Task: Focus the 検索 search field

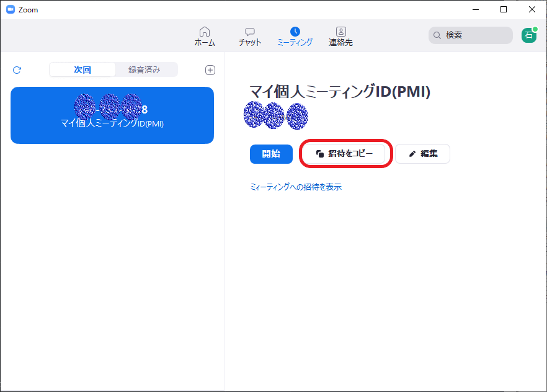Action: click(474, 35)
